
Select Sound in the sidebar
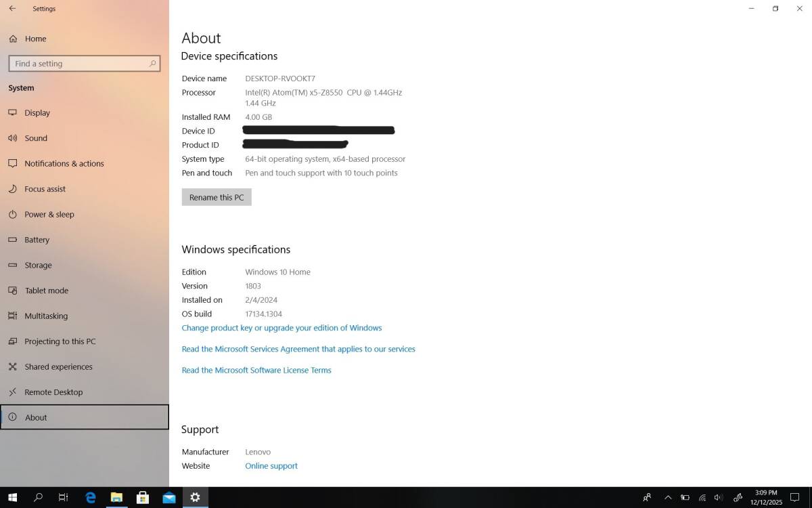[x=36, y=138]
